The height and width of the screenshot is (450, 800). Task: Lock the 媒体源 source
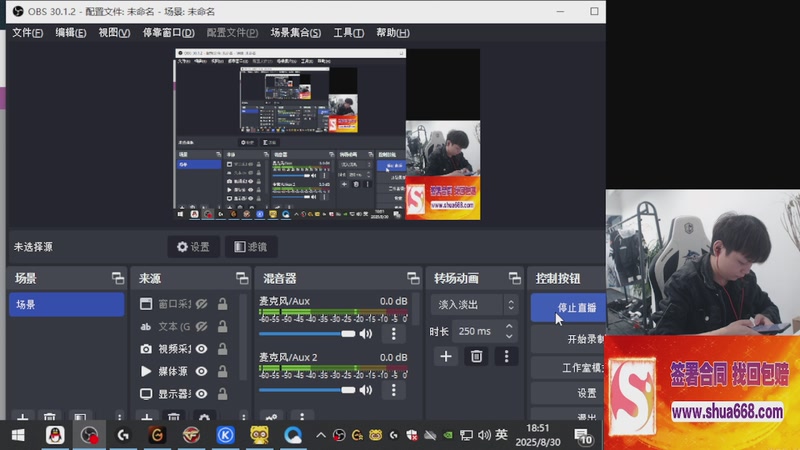pos(222,371)
